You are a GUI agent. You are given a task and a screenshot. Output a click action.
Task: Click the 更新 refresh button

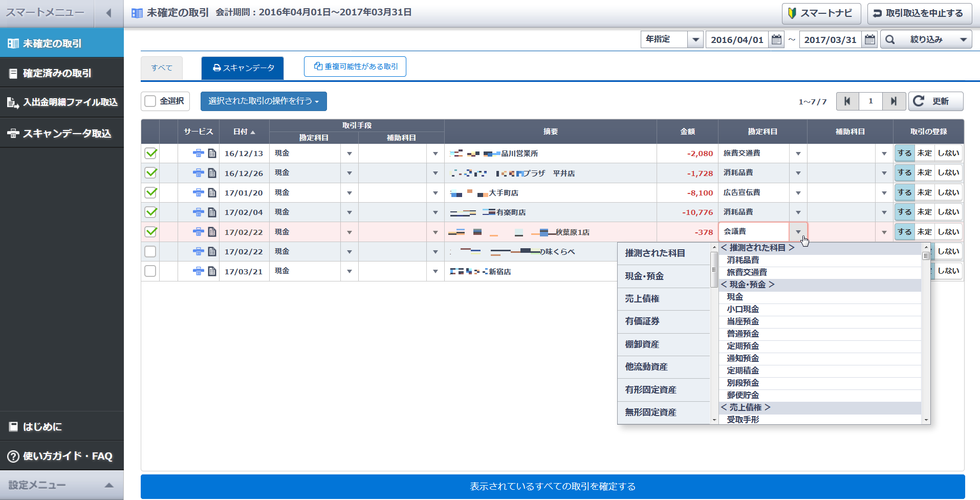coord(935,101)
